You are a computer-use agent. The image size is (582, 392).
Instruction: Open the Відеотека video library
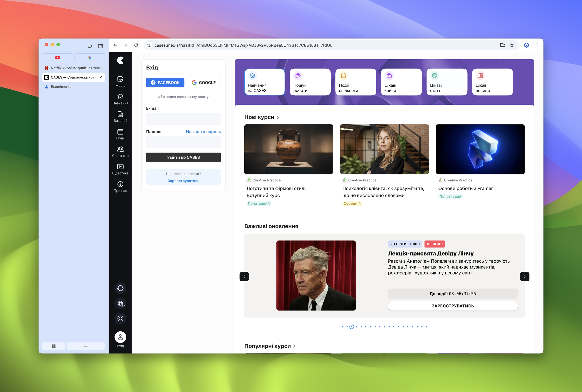click(x=120, y=169)
